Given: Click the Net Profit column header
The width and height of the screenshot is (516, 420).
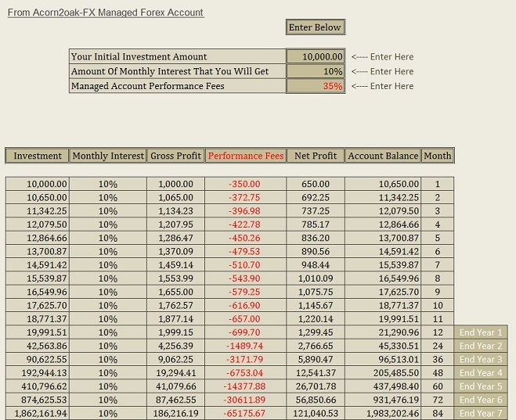Looking at the screenshot, I should click(316, 156).
